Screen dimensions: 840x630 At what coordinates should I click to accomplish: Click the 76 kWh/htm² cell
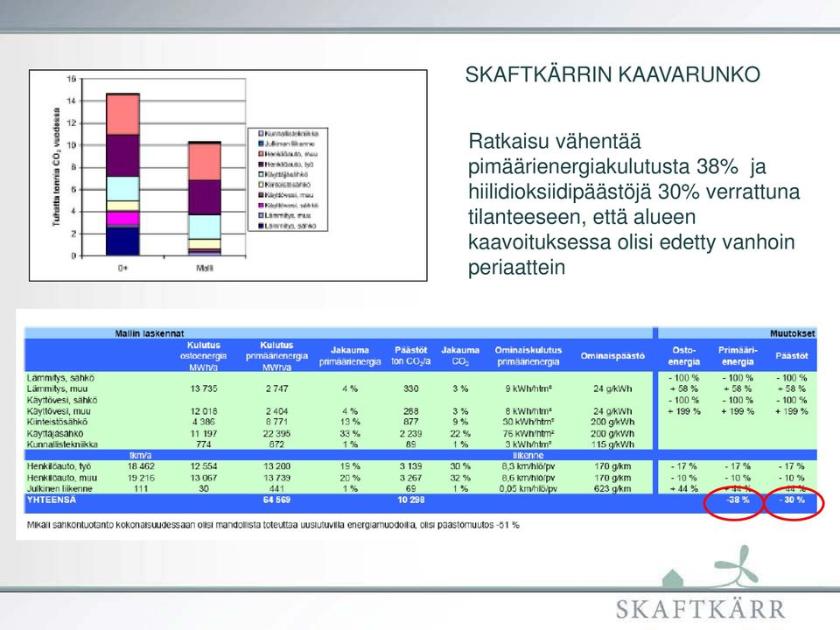click(528, 433)
